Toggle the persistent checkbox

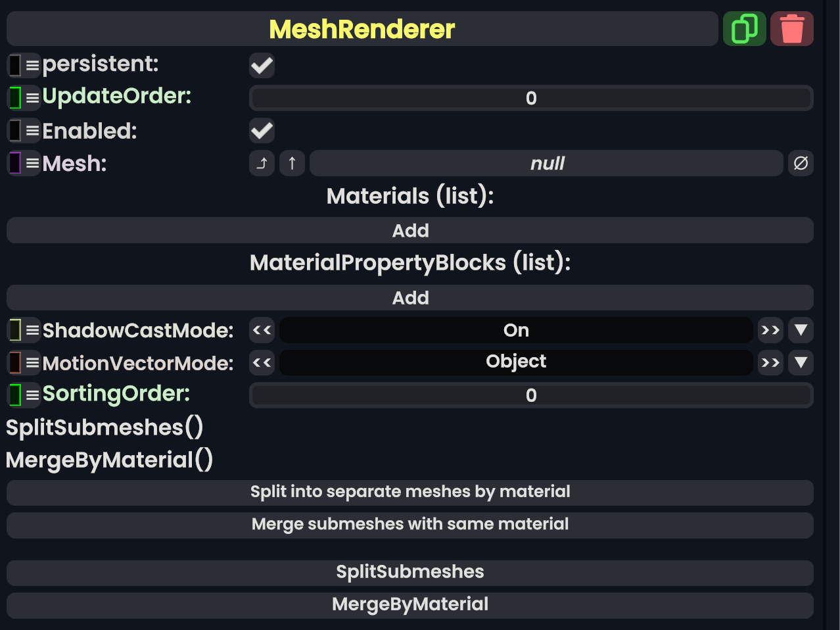pyautogui.click(x=262, y=65)
